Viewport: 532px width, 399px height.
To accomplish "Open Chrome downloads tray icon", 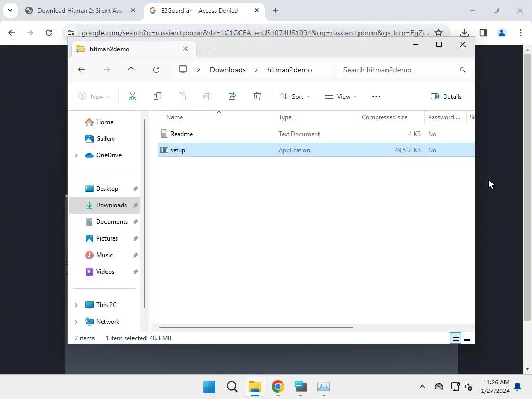I will click(x=464, y=33).
